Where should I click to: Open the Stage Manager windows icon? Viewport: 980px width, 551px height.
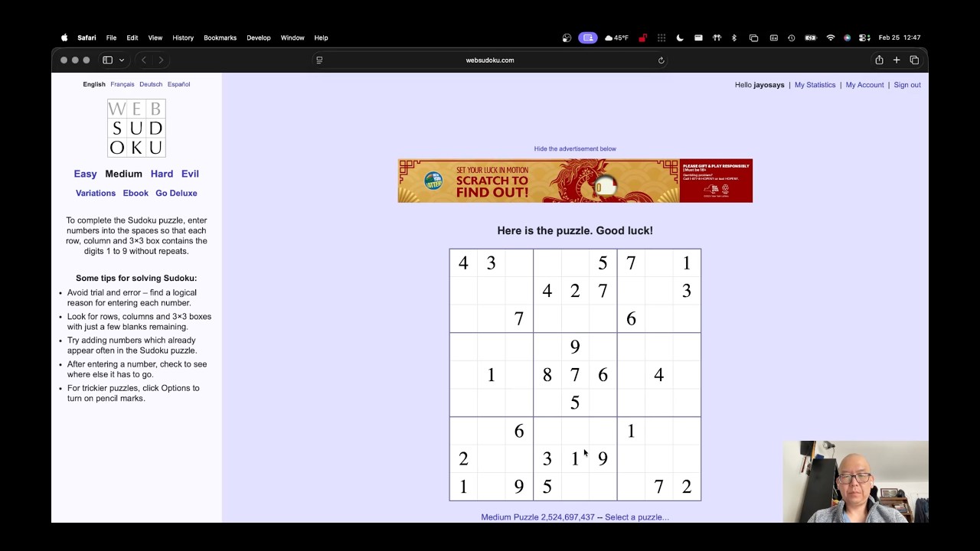pos(754,37)
